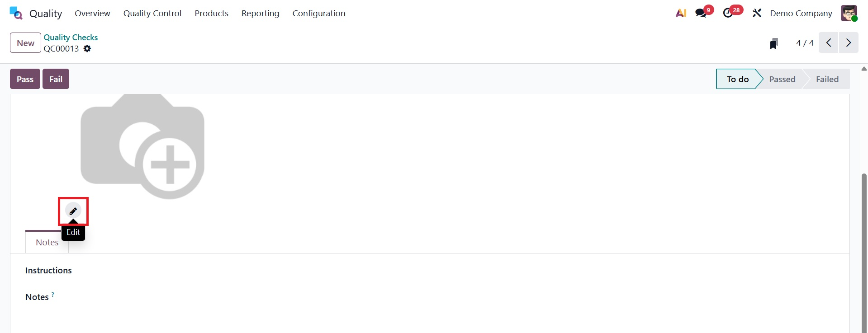Follow the Quality Checks breadcrumb link
The width and height of the screenshot is (868, 333).
point(71,38)
